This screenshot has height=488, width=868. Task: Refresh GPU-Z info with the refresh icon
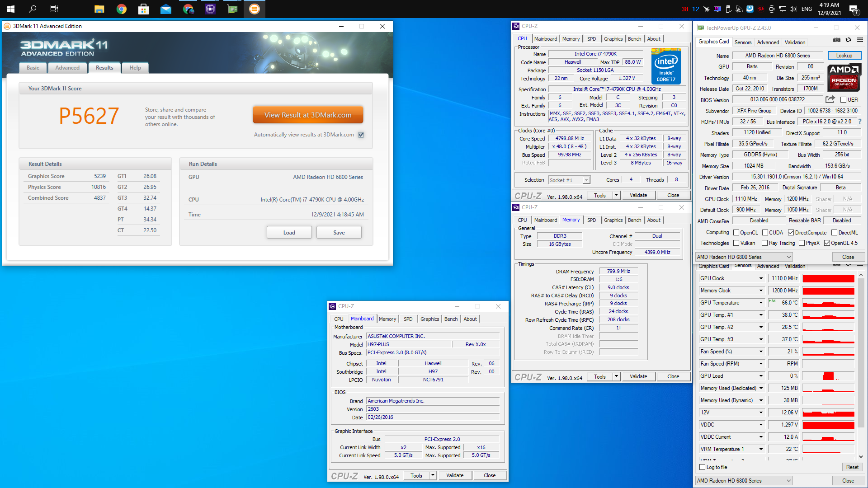click(848, 40)
